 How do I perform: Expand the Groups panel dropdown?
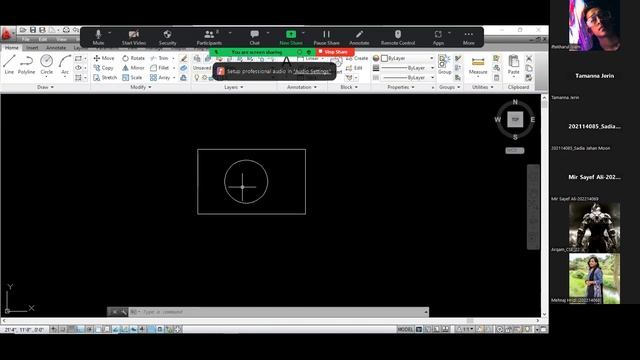coord(449,87)
